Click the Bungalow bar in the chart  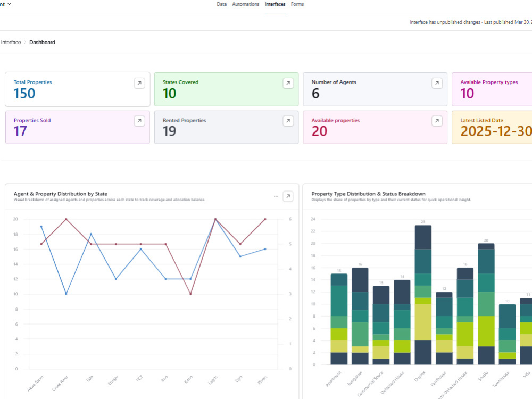pos(360,316)
